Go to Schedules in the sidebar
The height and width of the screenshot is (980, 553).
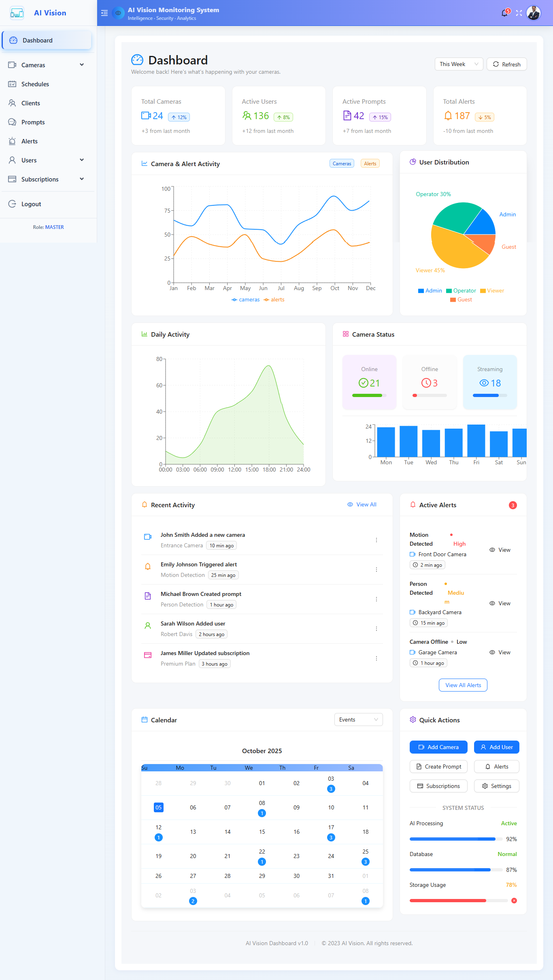(35, 84)
